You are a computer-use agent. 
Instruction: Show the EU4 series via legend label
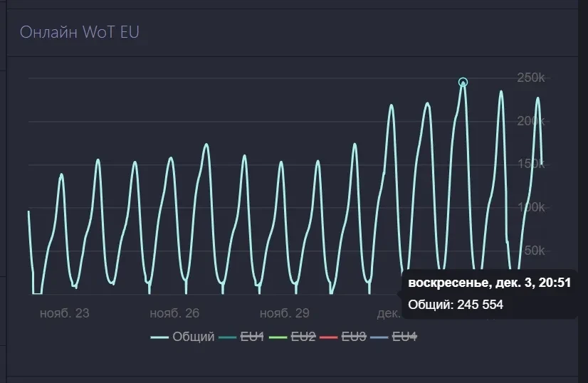tap(404, 337)
